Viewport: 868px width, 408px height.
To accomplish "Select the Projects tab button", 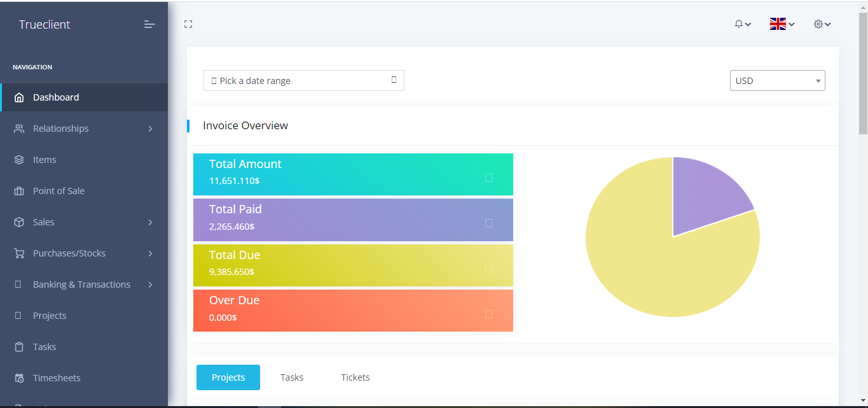I will coord(228,377).
